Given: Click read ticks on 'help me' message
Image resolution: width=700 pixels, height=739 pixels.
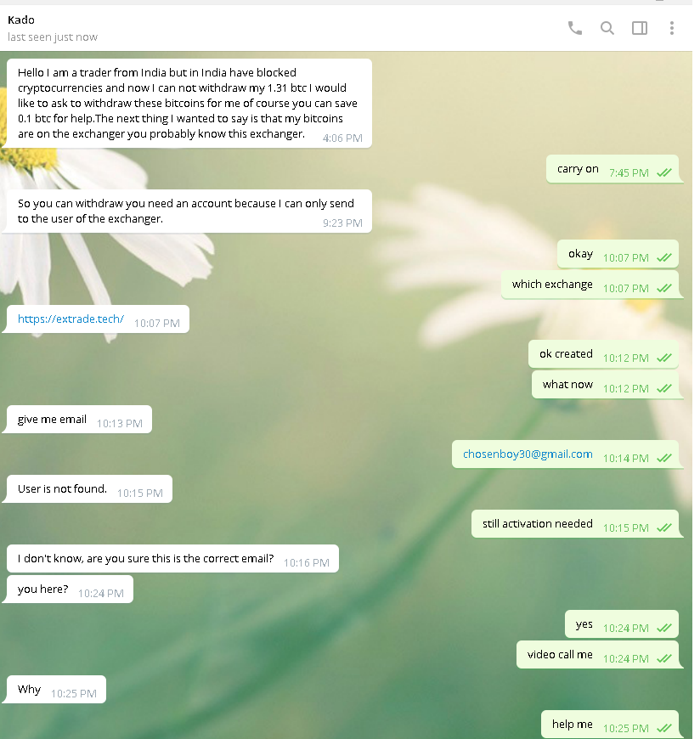Looking at the screenshot, I should (664, 728).
